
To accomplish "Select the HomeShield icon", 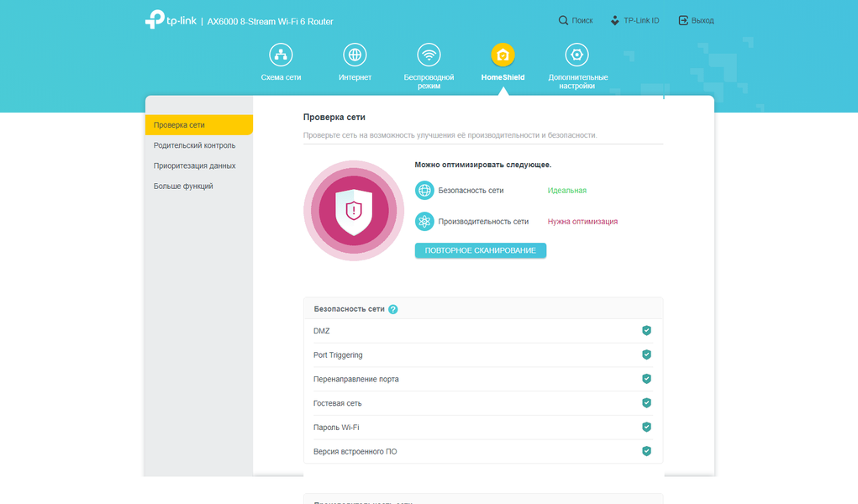I will pos(503,55).
